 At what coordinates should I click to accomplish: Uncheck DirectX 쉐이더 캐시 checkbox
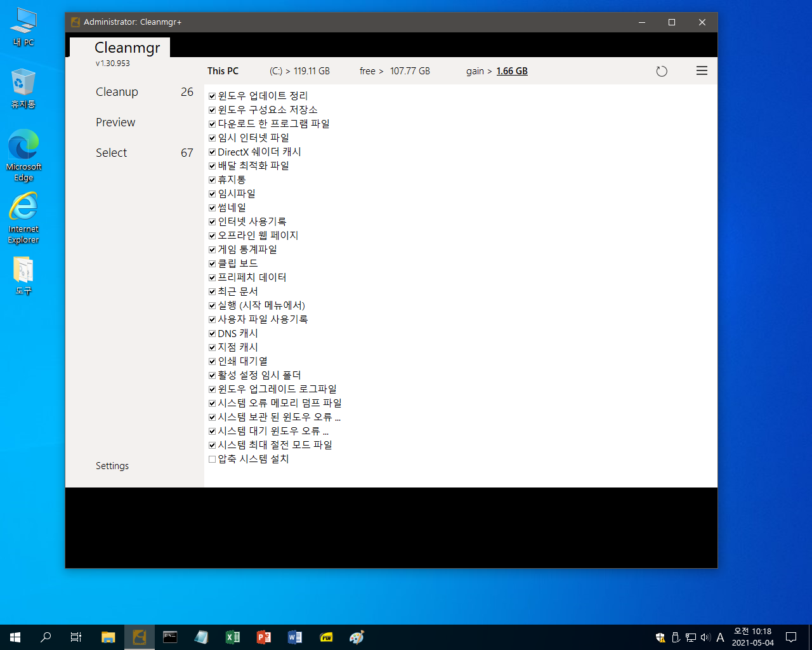[213, 152]
